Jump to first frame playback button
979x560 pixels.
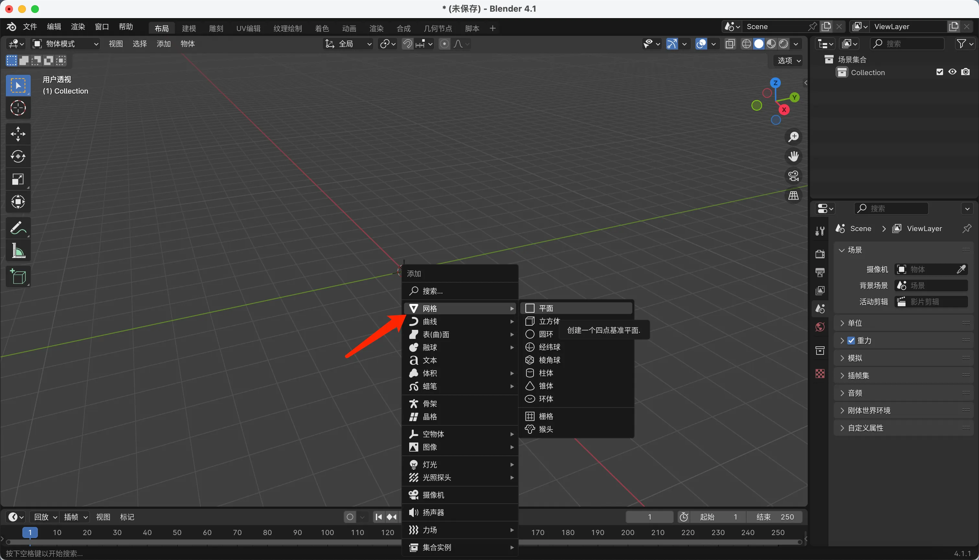[x=378, y=517]
